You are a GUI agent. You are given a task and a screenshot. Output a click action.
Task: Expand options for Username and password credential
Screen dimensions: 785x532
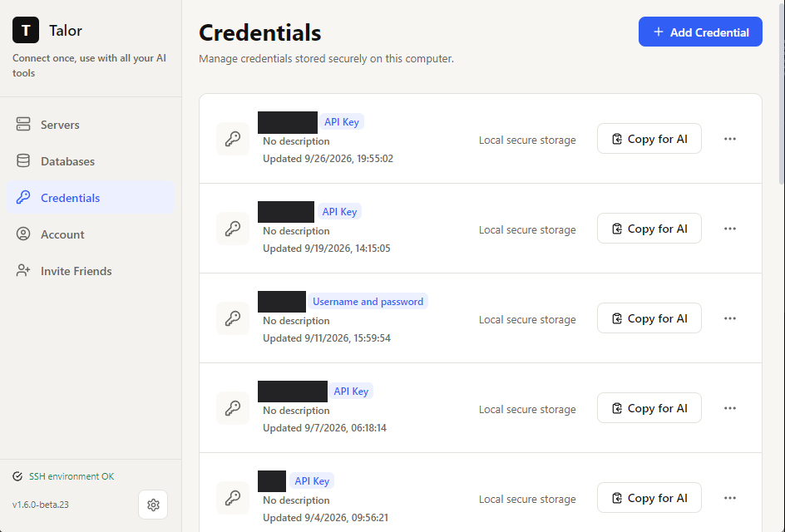[x=729, y=318]
